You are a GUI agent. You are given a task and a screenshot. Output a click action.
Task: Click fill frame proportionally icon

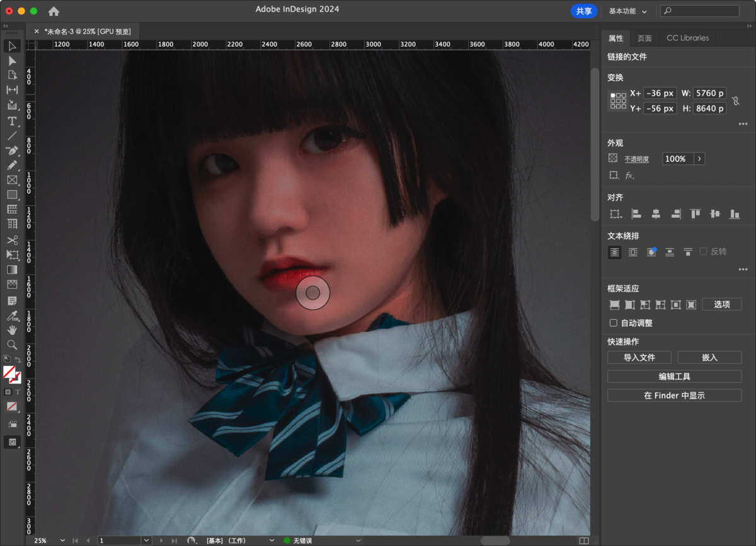(x=614, y=305)
